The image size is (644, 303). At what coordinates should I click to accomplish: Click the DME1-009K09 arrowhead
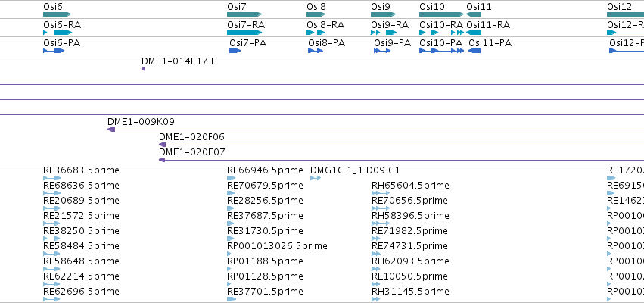111,130
